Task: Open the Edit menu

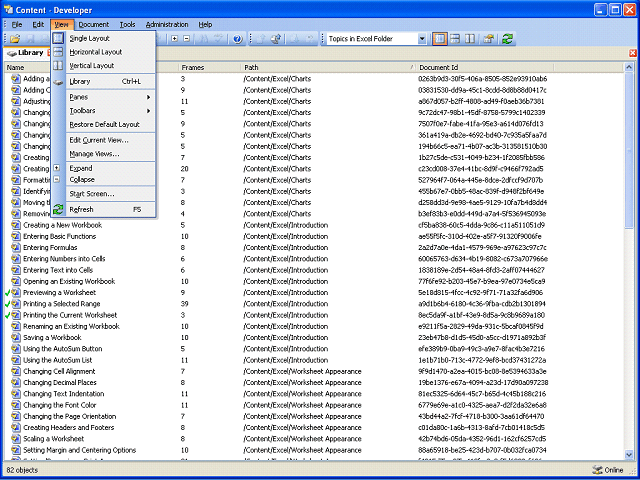Action: 38,24
